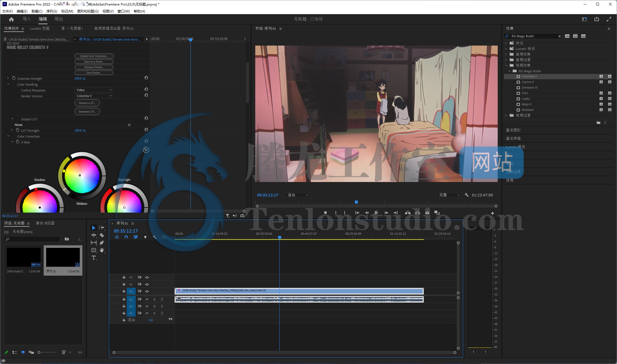Create a new custom bin in Effects
The height and width of the screenshot is (364, 617).
(598, 123)
